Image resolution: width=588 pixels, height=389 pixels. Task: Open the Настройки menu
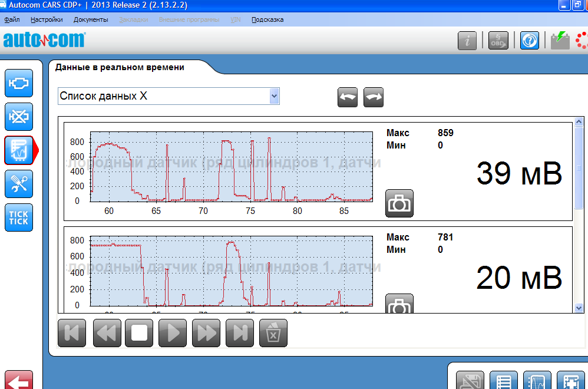47,19
